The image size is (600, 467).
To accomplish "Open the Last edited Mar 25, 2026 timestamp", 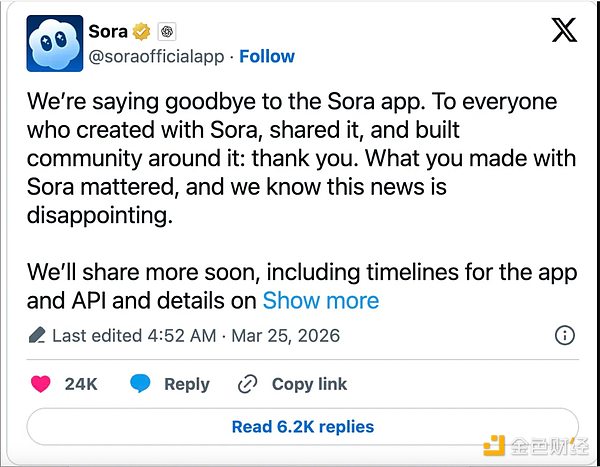I will 195,335.
